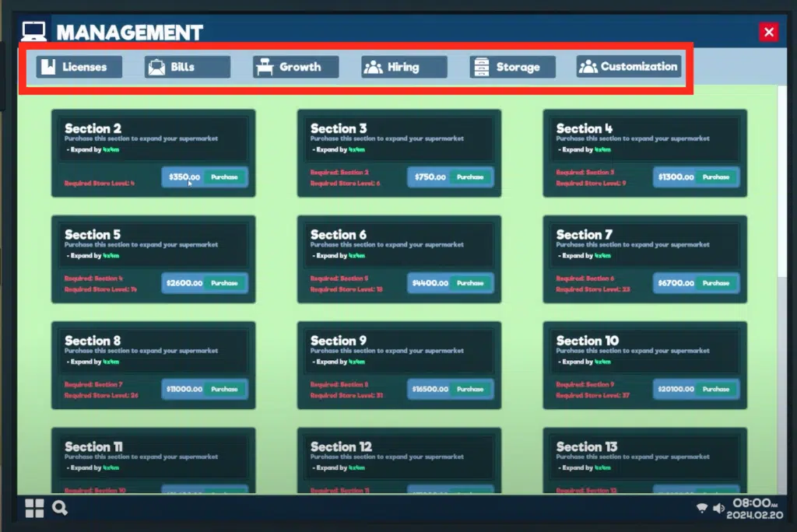Click the Customization people icon
Image resolution: width=797 pixels, height=532 pixels.
pos(588,67)
